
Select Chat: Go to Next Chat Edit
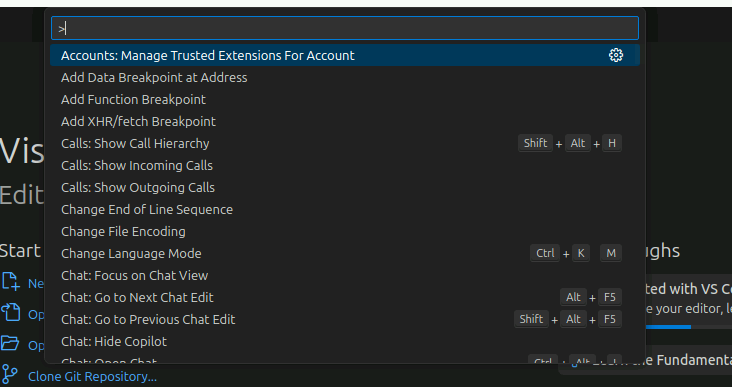tap(345, 297)
